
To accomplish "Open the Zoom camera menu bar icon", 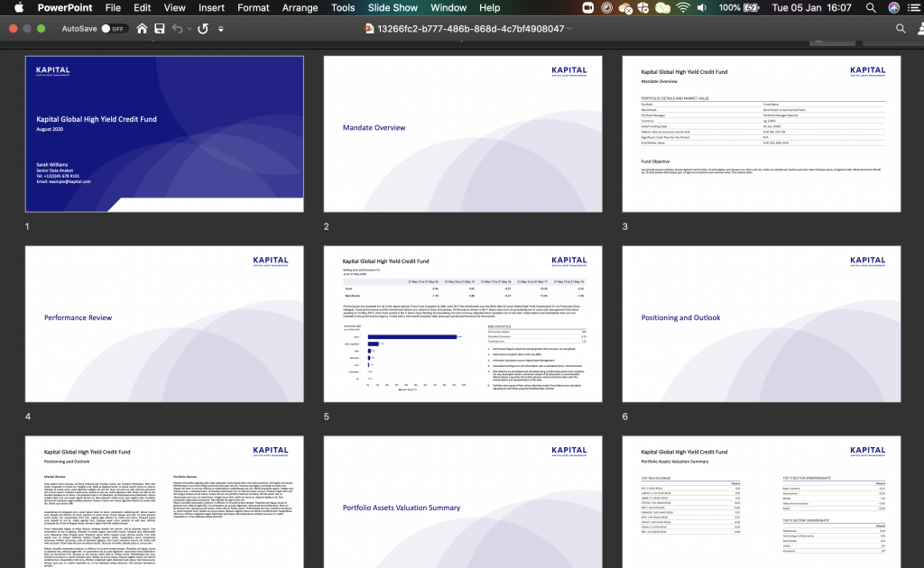I will (587, 7).
